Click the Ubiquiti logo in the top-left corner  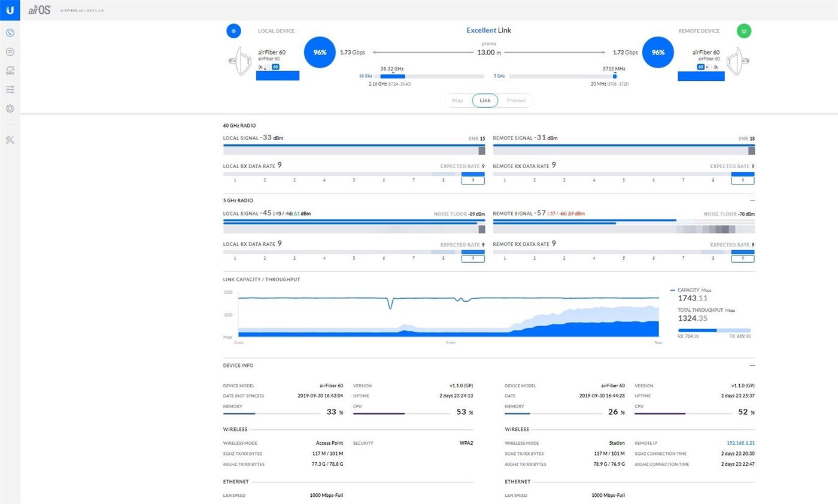(10, 10)
